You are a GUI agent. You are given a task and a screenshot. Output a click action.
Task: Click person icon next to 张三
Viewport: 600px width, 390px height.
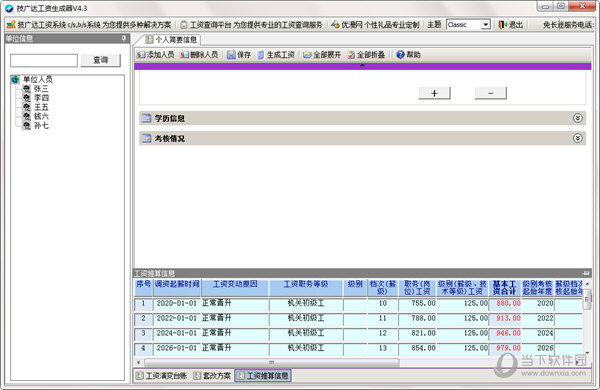(x=26, y=89)
